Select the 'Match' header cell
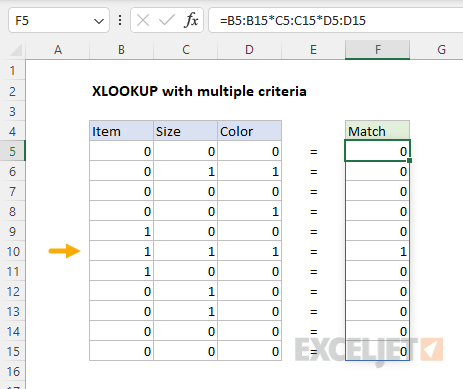The height and width of the screenshot is (389, 463). (x=377, y=131)
